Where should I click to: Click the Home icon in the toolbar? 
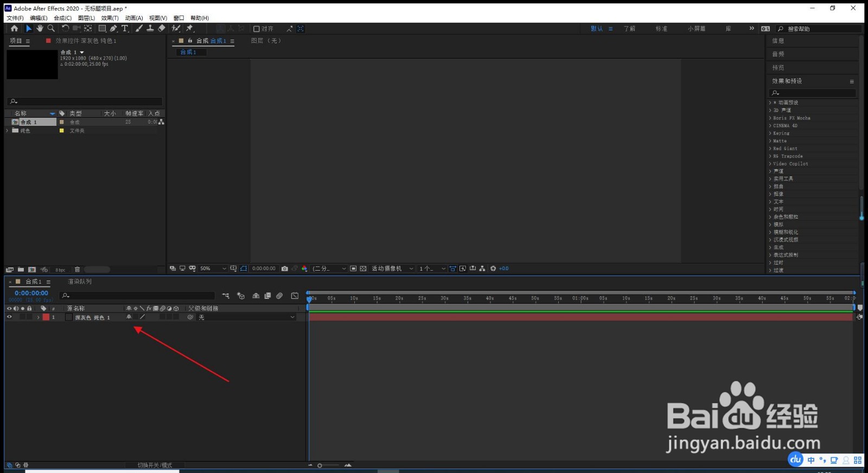tap(14, 29)
